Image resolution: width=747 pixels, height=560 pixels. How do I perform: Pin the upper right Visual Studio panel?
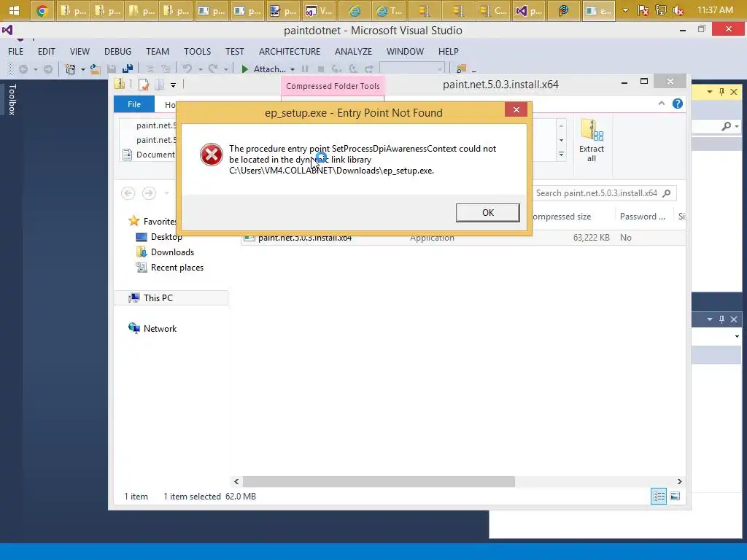tap(721, 92)
